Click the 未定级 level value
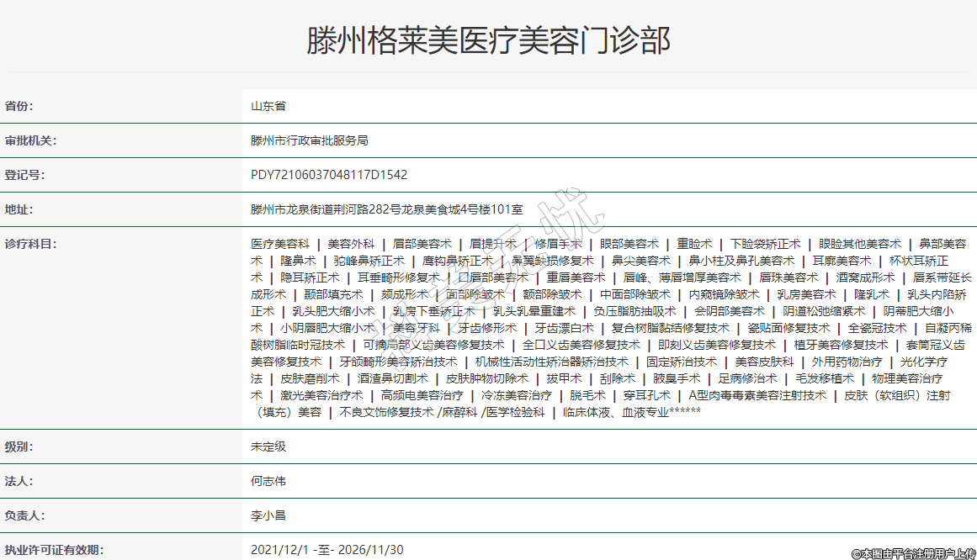The width and height of the screenshot is (977, 560). coord(268,446)
